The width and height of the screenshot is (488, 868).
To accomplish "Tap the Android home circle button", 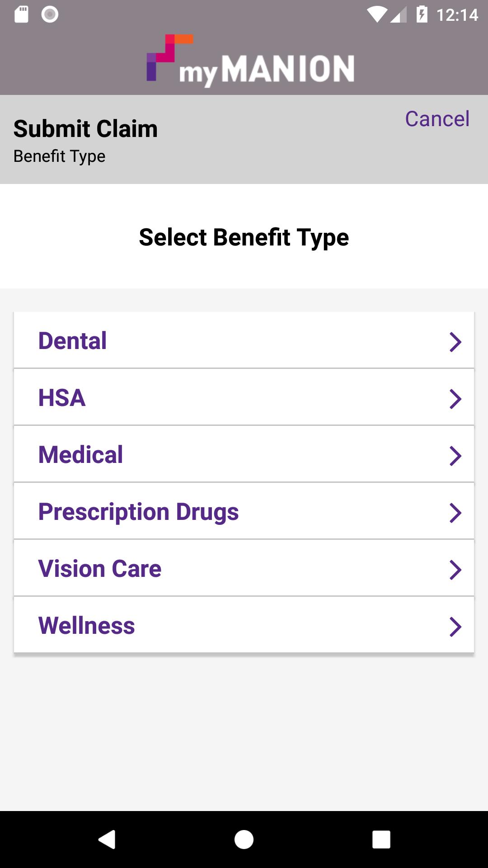I will [244, 840].
